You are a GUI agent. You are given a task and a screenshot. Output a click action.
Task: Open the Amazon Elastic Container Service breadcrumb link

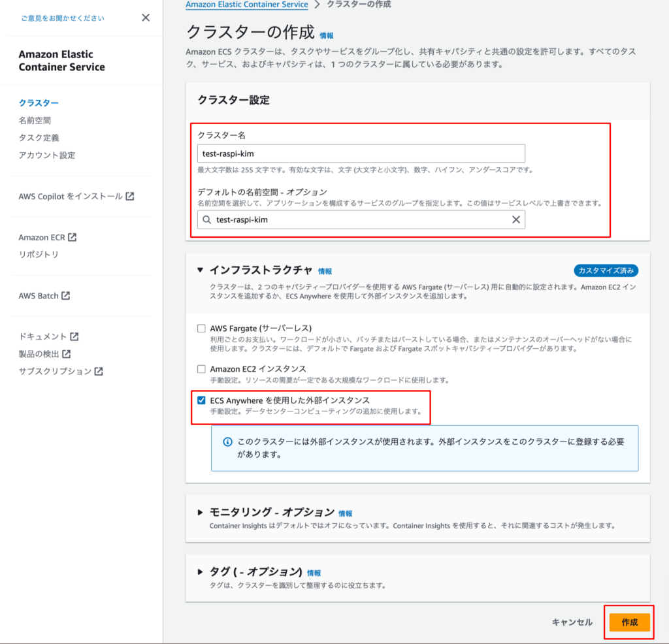click(x=246, y=5)
